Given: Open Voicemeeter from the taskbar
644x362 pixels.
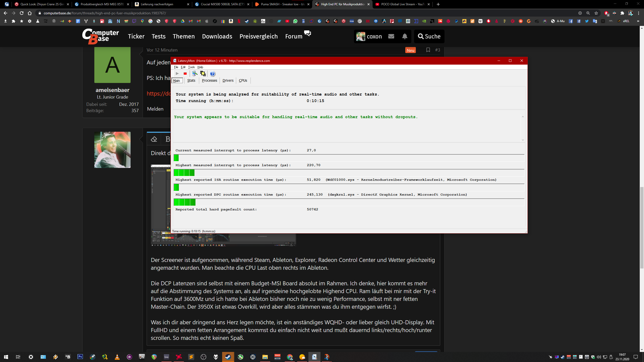Looking at the screenshot, I should tap(277, 357).
